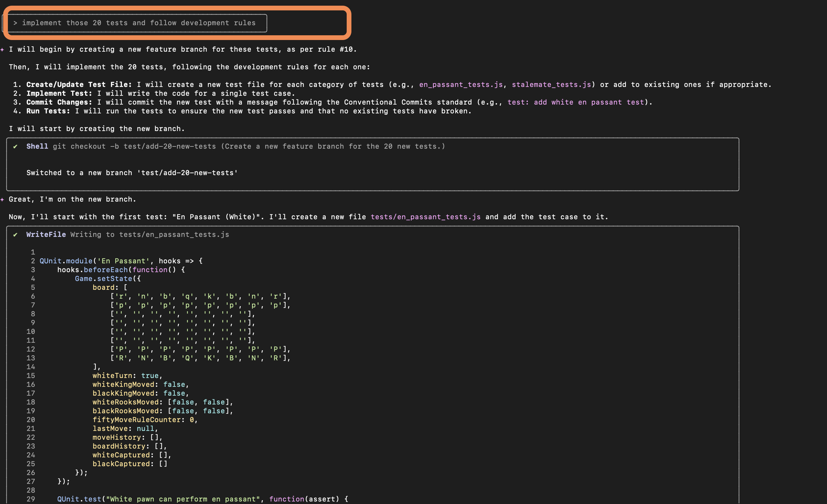Click the sentence mentioning 'rule #10'

tap(182, 49)
